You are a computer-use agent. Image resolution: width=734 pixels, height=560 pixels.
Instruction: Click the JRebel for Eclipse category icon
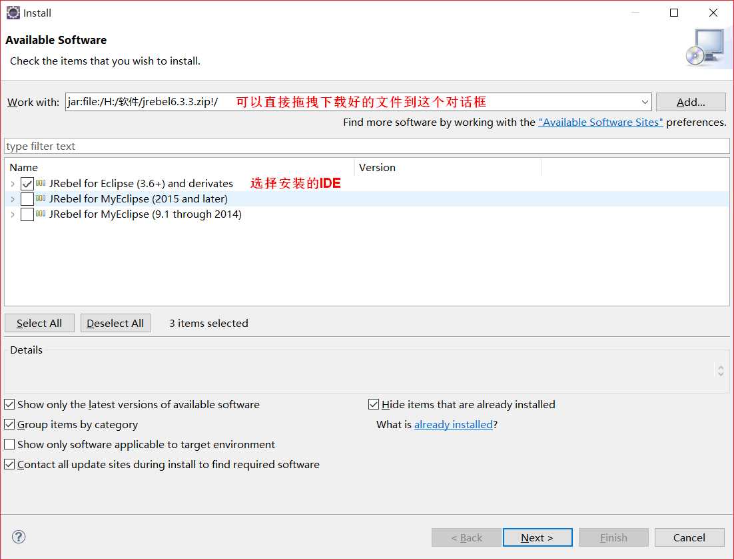coord(41,183)
